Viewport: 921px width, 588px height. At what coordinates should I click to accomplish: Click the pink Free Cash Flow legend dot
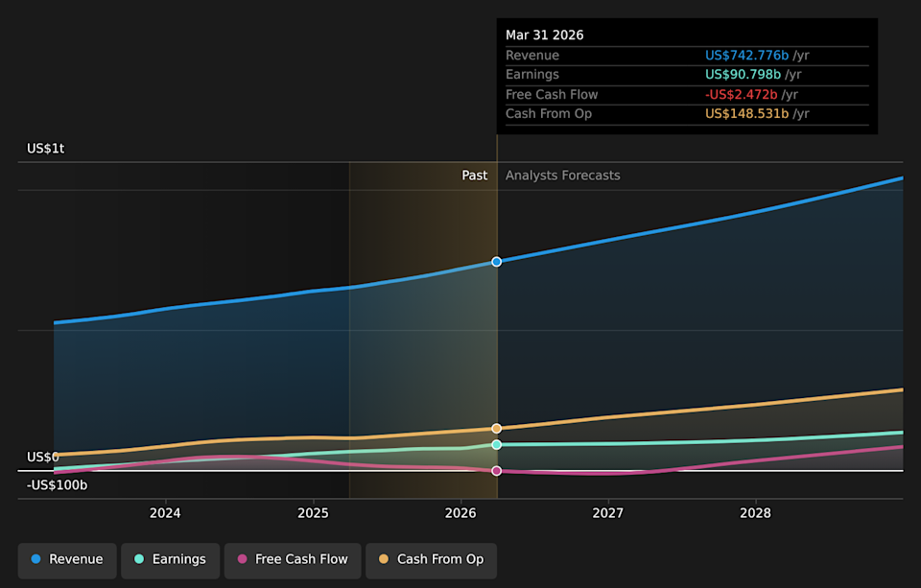pyautogui.click(x=242, y=559)
